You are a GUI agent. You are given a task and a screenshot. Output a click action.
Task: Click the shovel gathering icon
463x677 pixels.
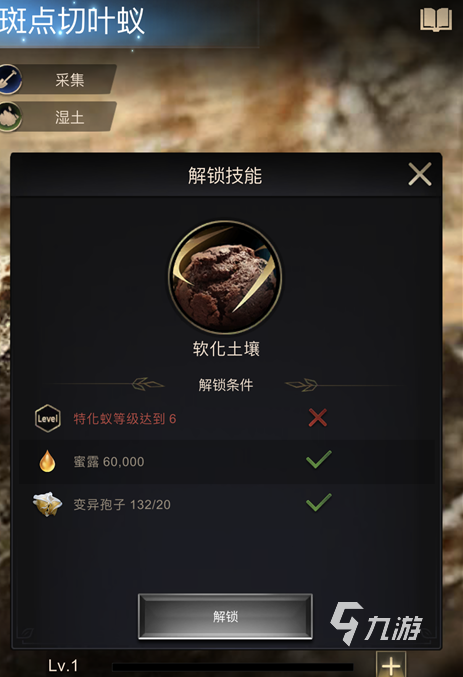10,79
